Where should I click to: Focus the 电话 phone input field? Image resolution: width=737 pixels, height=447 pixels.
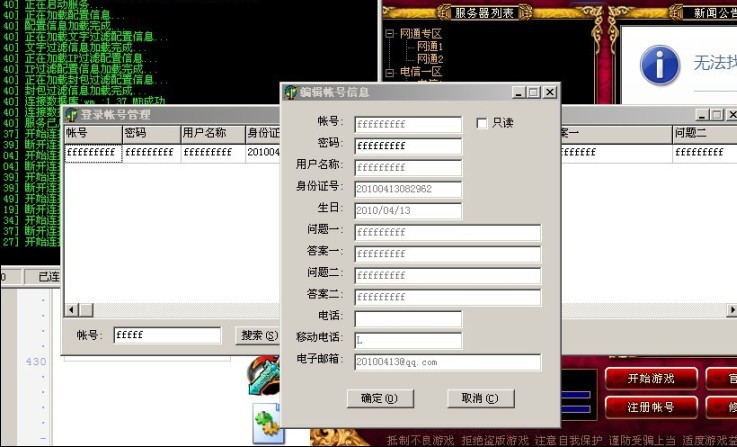pyautogui.click(x=407, y=319)
